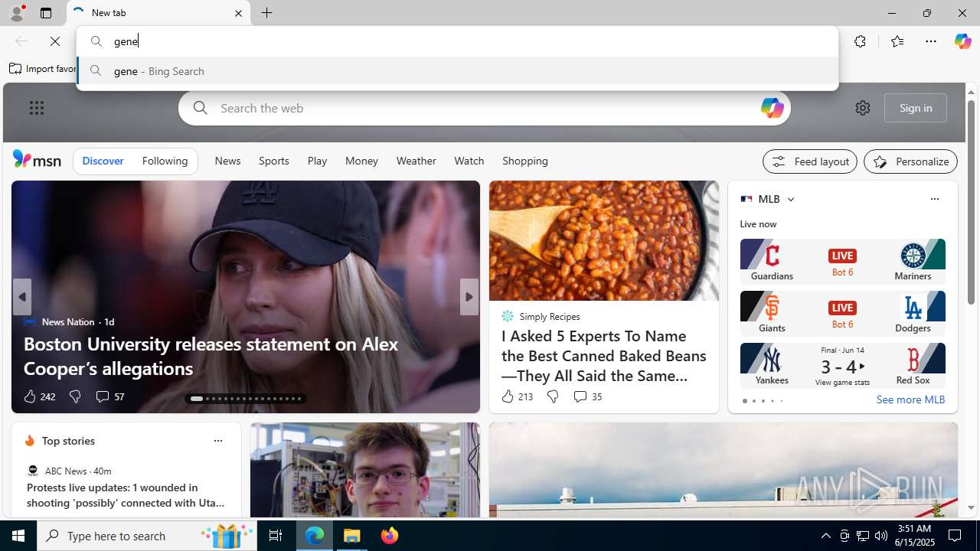Go to next carousel story
Image resolution: width=980 pixels, height=551 pixels.
(469, 297)
